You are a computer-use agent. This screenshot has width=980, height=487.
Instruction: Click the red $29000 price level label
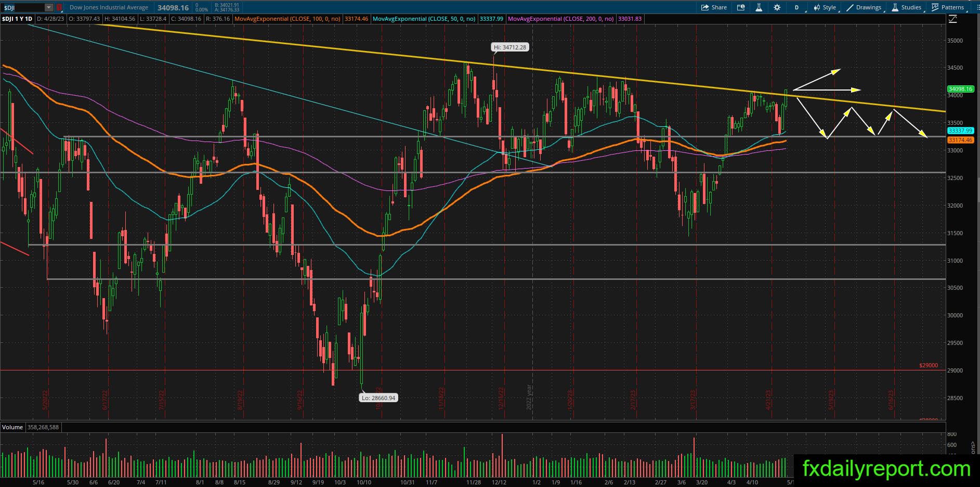point(929,366)
